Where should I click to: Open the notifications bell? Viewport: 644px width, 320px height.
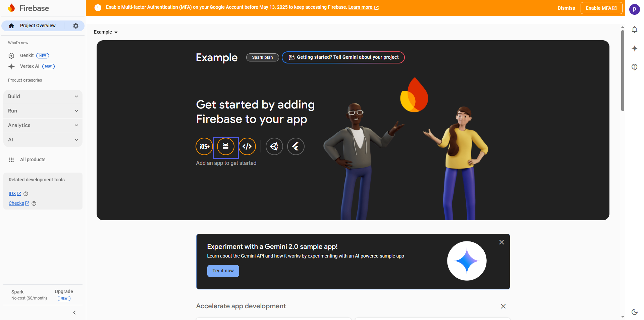click(634, 30)
